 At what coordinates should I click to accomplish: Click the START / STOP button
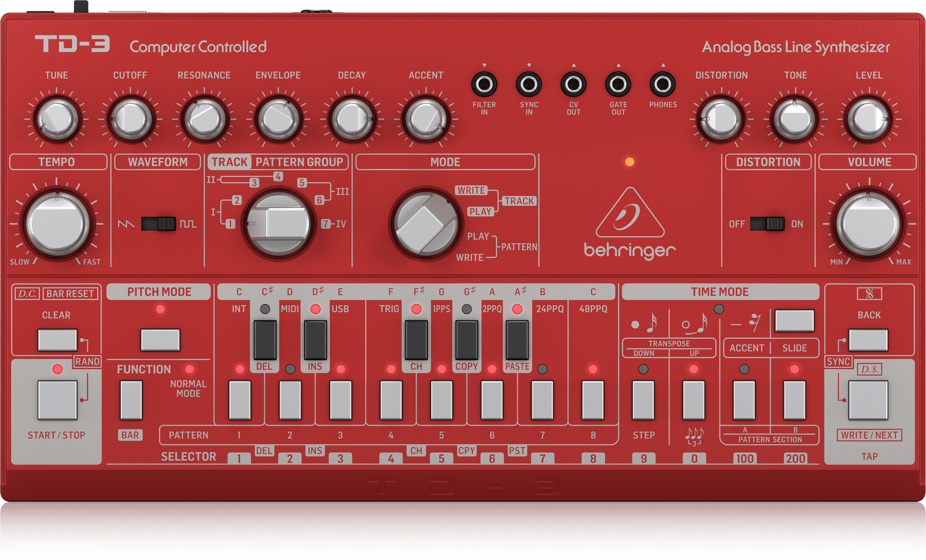pyautogui.click(x=57, y=400)
